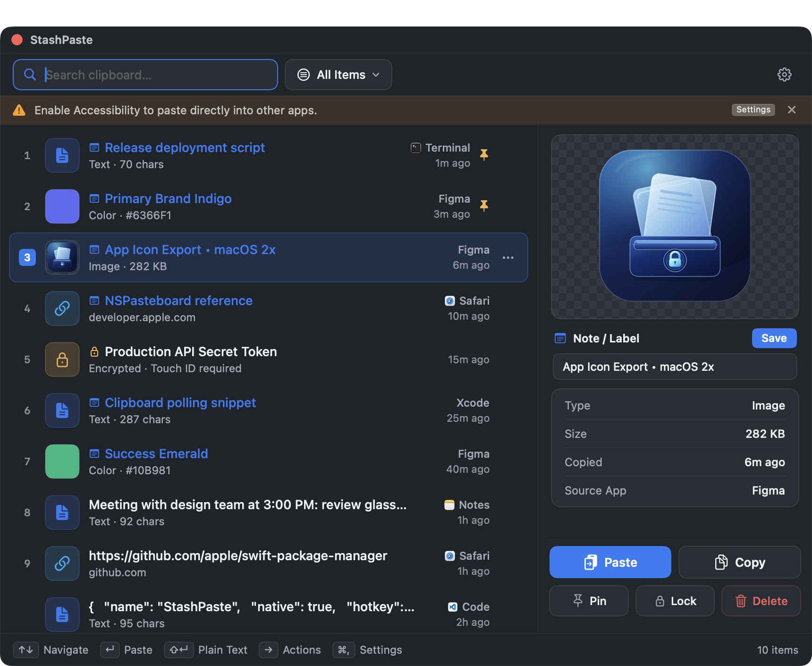The height and width of the screenshot is (666, 812).
Task: Pin the selected item
Action: pyautogui.click(x=589, y=601)
